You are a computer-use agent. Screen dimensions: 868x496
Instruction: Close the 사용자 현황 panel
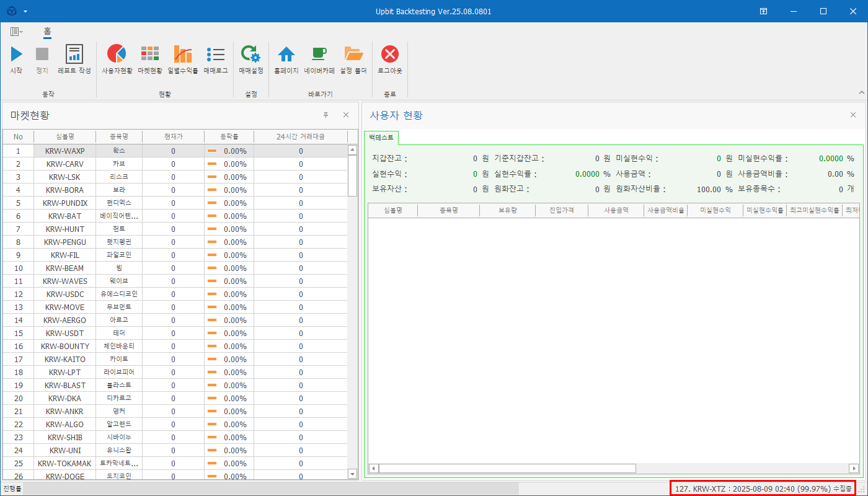tap(853, 115)
